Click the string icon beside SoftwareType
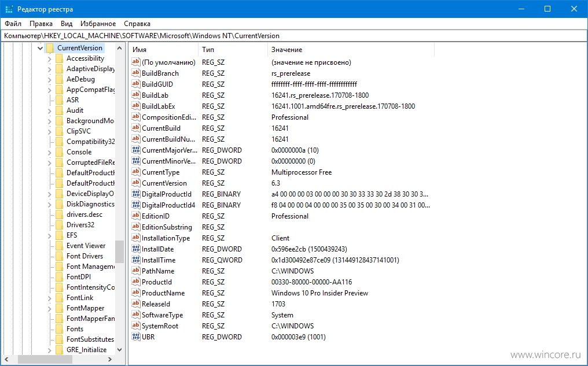 coord(136,315)
